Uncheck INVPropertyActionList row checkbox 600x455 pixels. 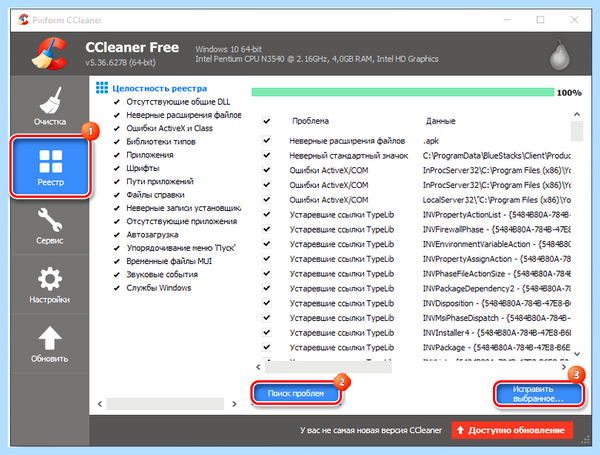267,214
